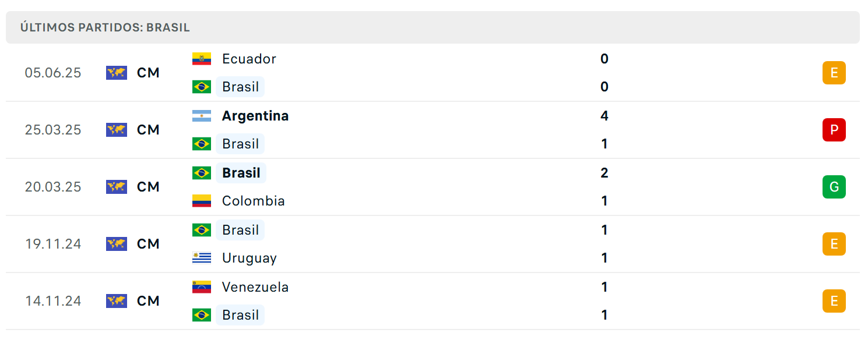
Task: Click the Brasil flag in the Colombia match
Action: [202, 173]
